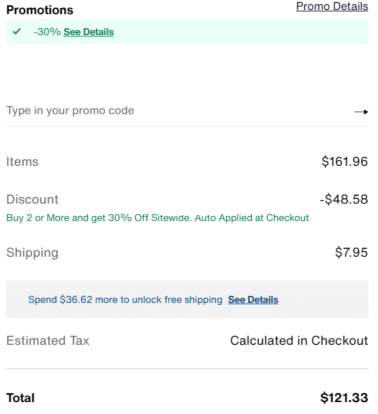The width and height of the screenshot is (378, 414).
Task: Open See Details for the -30% promotion
Action: click(x=89, y=32)
